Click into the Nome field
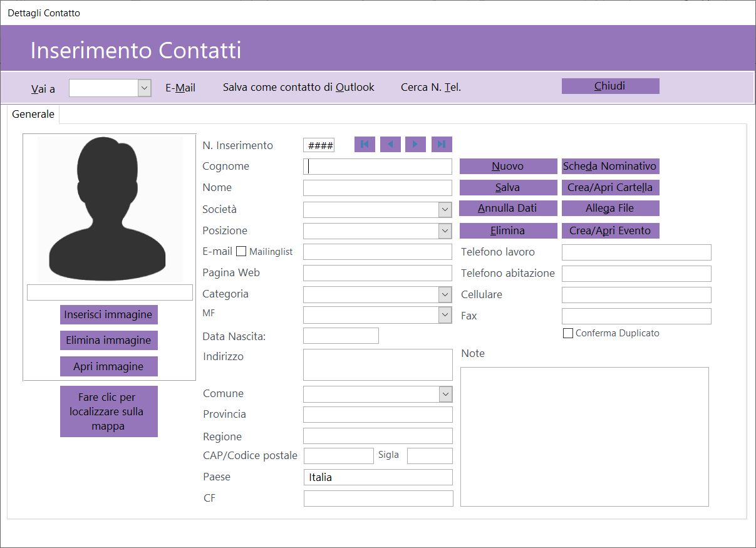The image size is (756, 548). pos(377,188)
